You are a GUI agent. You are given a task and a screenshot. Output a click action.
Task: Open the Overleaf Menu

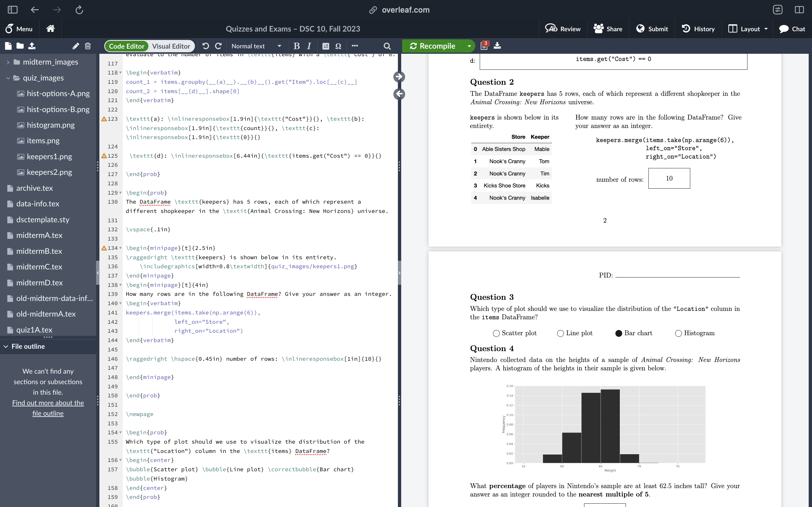click(19, 29)
